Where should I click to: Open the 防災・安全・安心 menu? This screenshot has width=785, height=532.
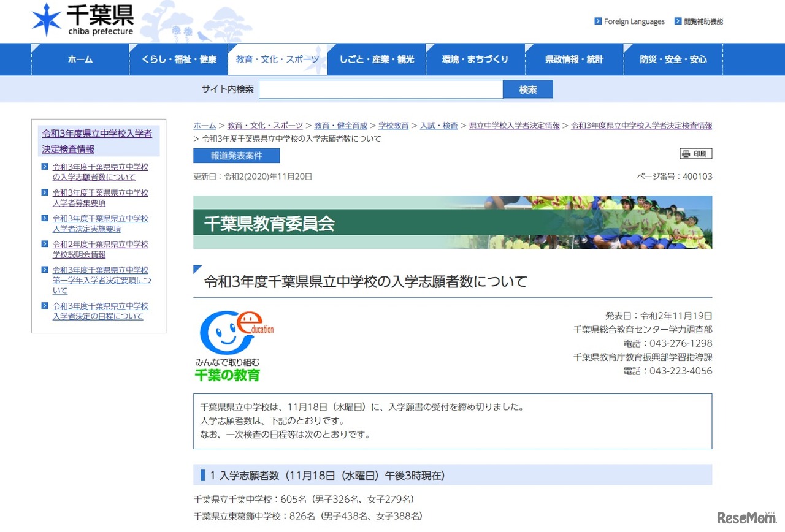click(x=673, y=59)
